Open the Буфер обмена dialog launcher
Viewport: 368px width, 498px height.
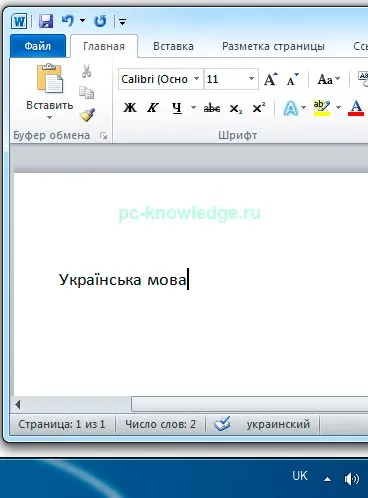tap(104, 135)
